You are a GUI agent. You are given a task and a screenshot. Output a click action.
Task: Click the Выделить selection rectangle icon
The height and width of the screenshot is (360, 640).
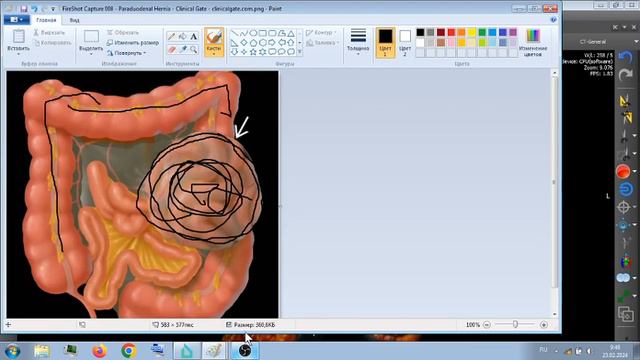coord(91,36)
